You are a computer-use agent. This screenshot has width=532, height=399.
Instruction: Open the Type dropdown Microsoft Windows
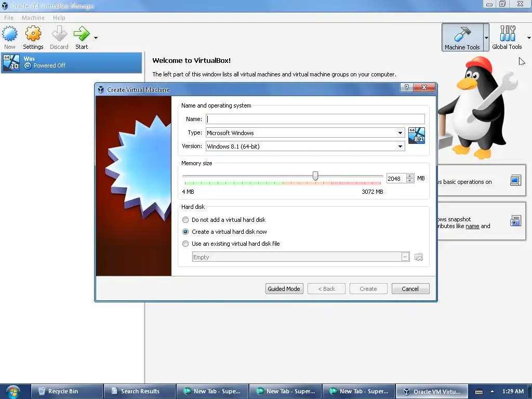tap(305, 132)
